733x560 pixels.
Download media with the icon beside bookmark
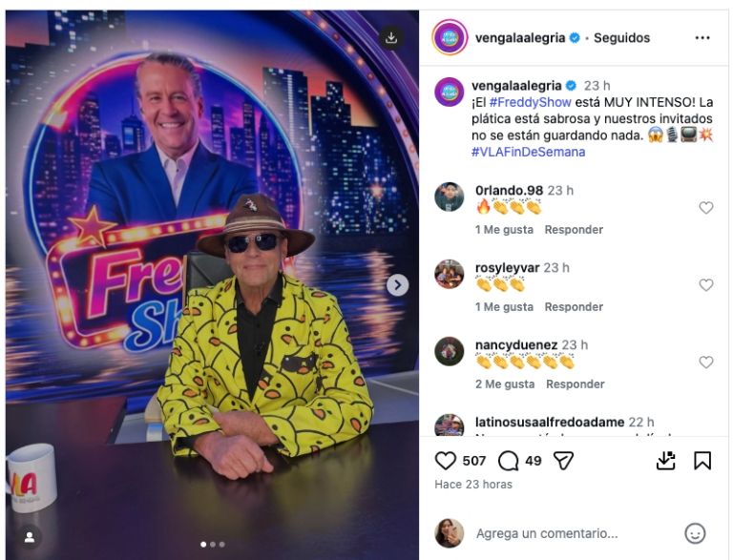coord(665,461)
